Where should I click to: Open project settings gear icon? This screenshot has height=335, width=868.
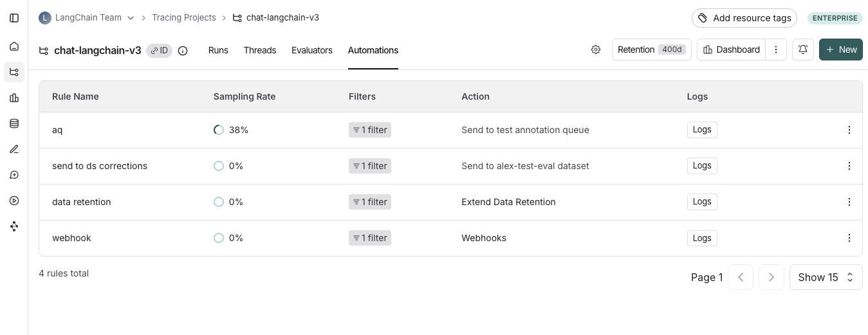(x=596, y=50)
